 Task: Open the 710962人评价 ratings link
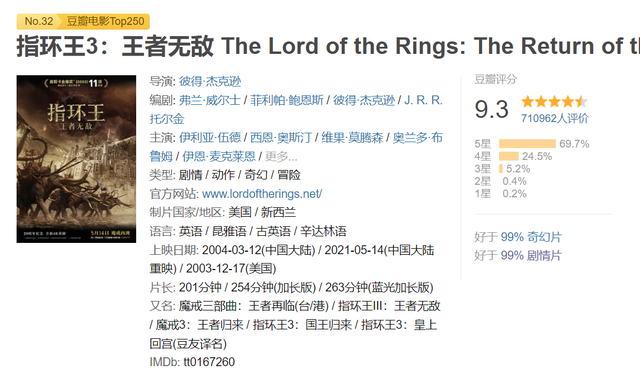[x=554, y=118]
